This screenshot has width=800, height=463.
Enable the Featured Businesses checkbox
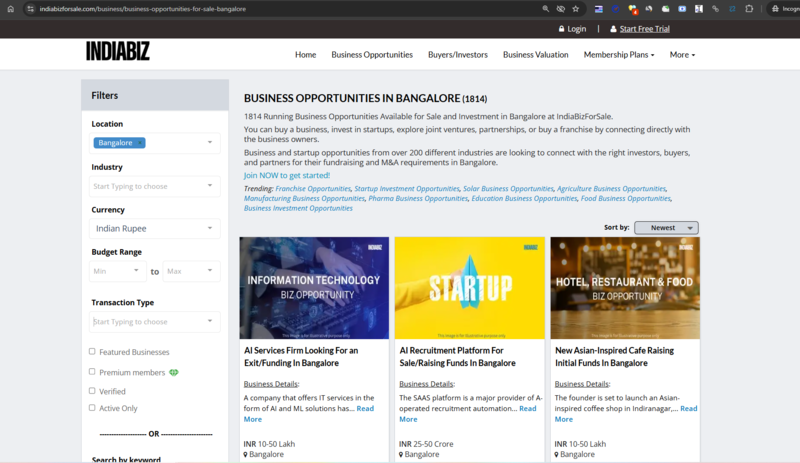pyautogui.click(x=92, y=352)
